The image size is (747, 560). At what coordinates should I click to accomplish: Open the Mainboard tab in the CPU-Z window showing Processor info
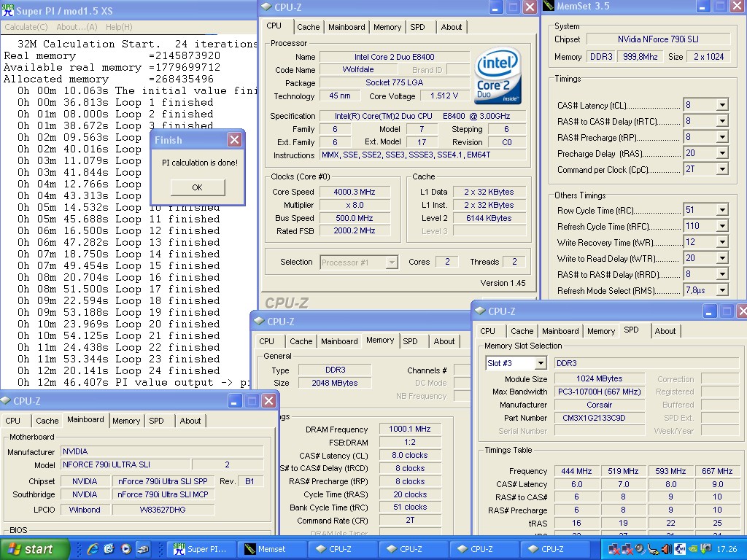coord(347,27)
